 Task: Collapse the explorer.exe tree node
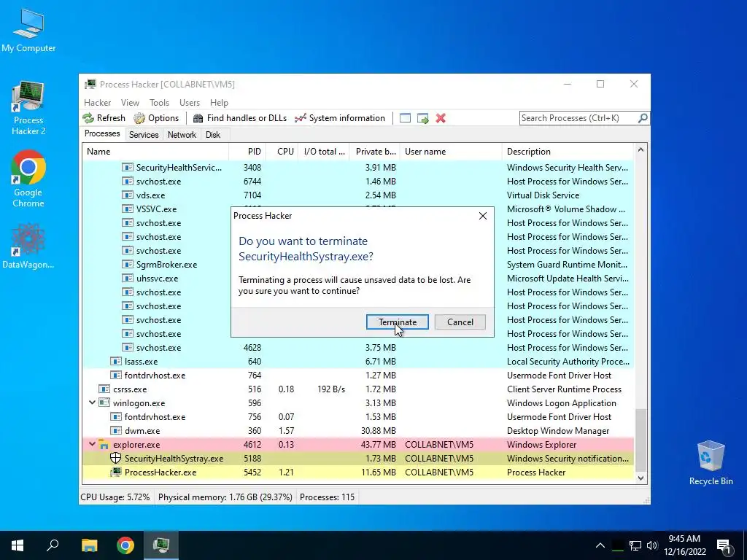[92, 444]
